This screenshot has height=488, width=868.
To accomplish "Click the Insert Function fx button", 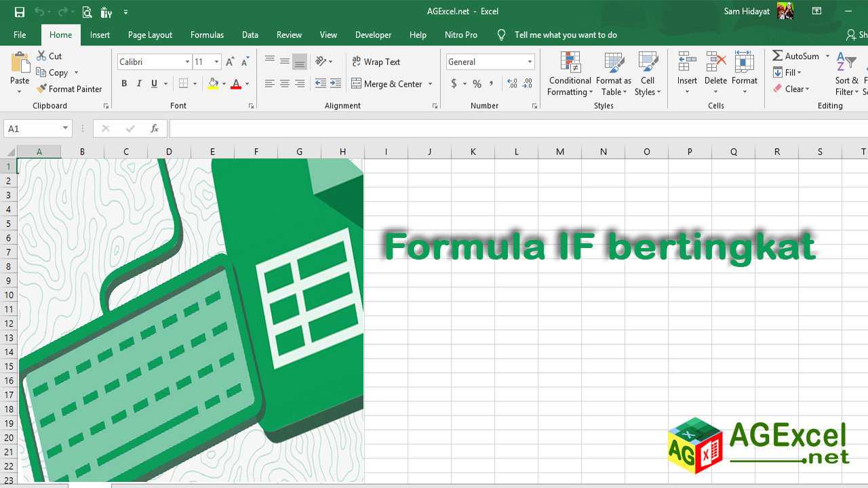I will pyautogui.click(x=155, y=128).
